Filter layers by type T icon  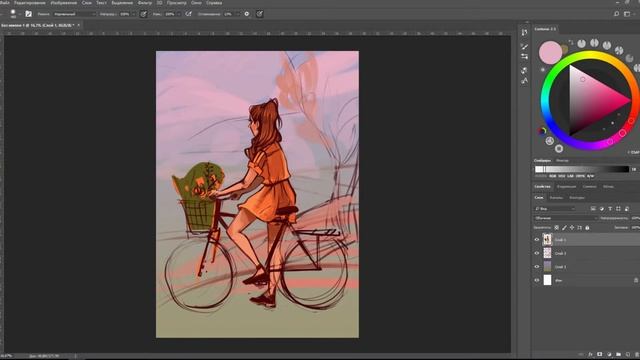610,209
